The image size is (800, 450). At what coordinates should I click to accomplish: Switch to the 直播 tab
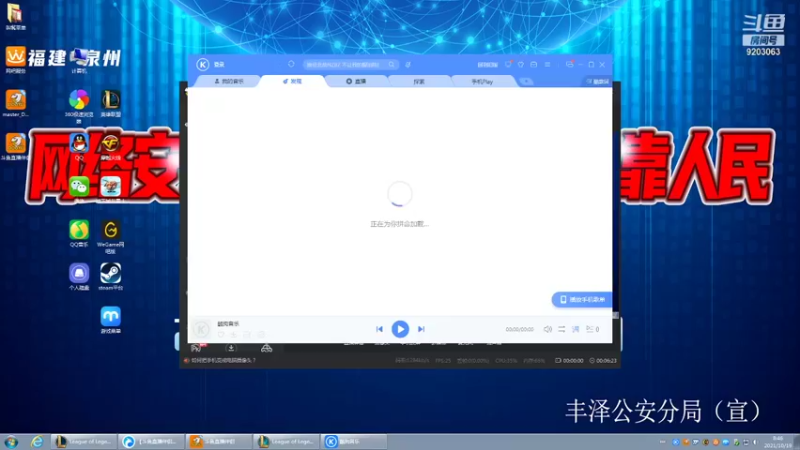[x=356, y=81]
